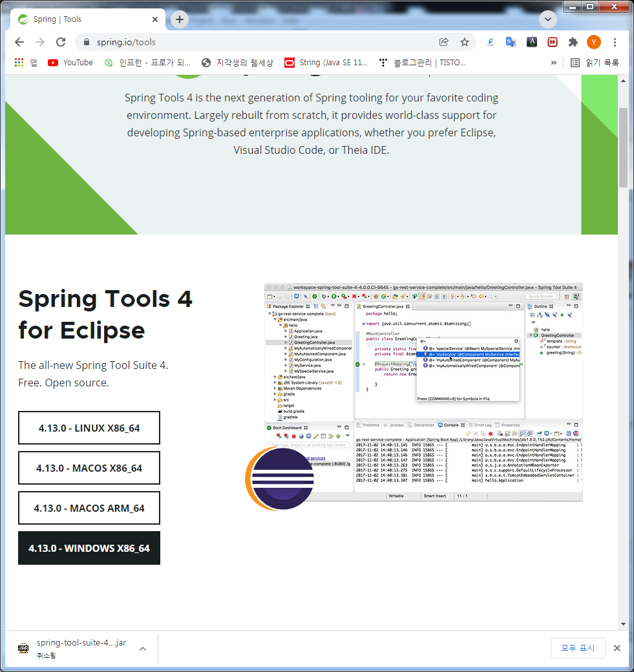
Task: Open the reading list 읽기 목록
Action: 595,63
